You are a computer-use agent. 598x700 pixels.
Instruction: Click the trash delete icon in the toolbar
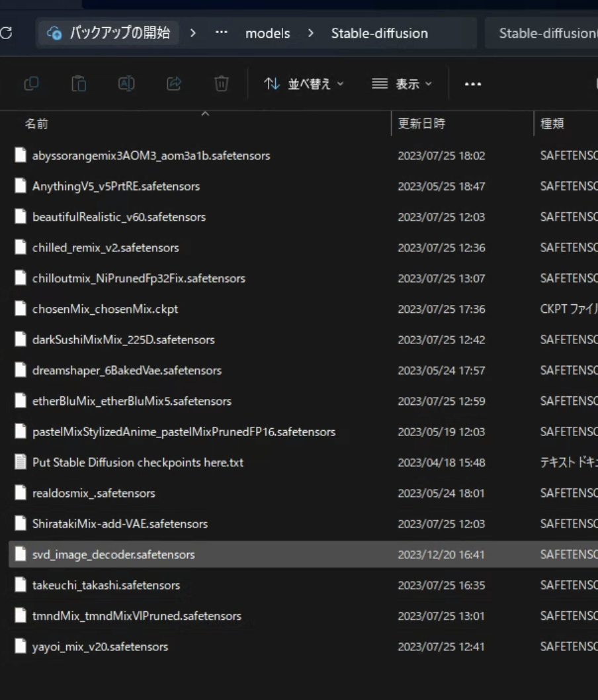tap(222, 83)
